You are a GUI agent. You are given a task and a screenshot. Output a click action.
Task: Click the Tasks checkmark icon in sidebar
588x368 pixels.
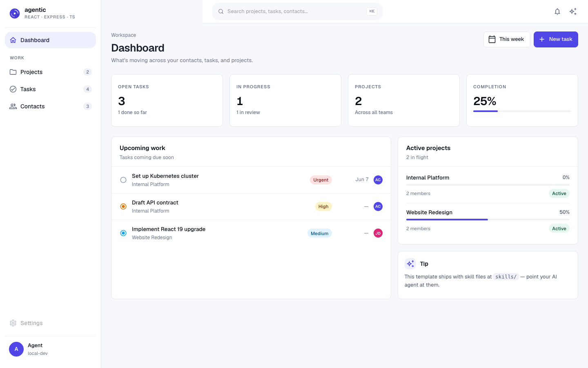13,89
